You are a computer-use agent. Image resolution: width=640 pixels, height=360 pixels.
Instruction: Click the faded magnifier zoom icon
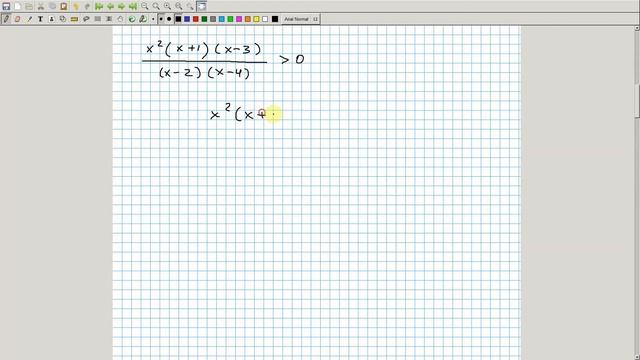pyautogui.click(x=190, y=7)
